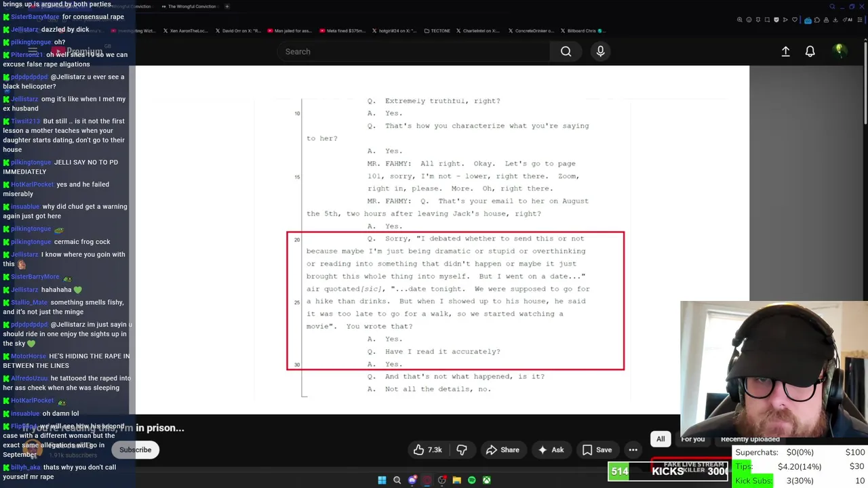Image resolution: width=868 pixels, height=488 pixels.
Task: Dislike the video
Action: (462, 450)
